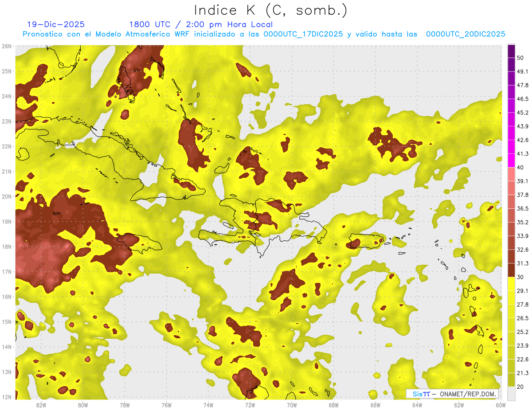Click the '62W' longitude axis label
Screen dimensions: 532x411
459,405
